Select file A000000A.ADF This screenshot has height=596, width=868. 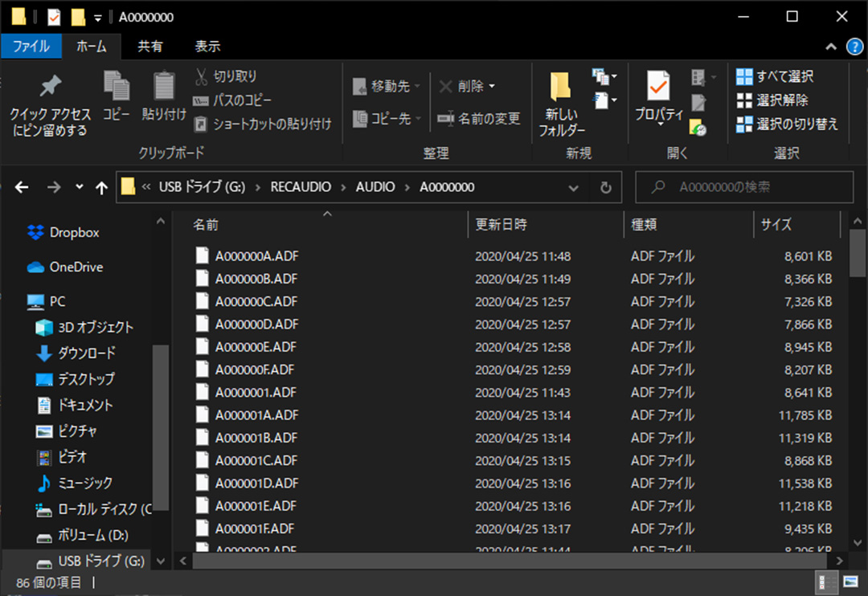(257, 256)
